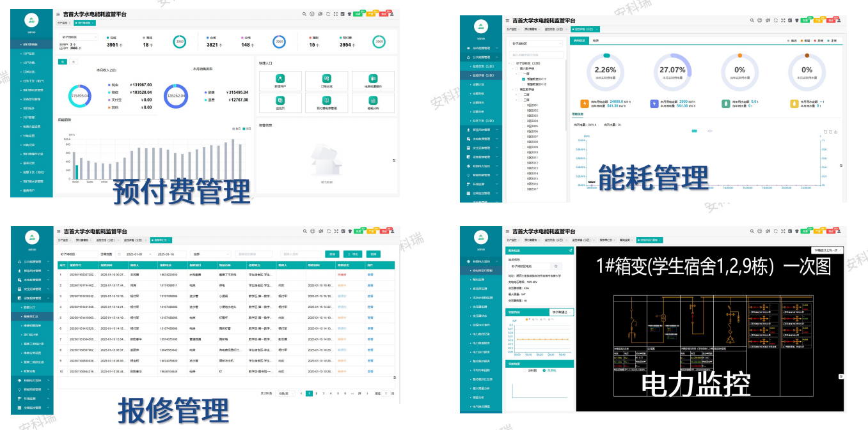The height and width of the screenshot is (430, 868).
Task: Click the orange lightning icon for yearly electricity quota
Action: tap(585, 104)
